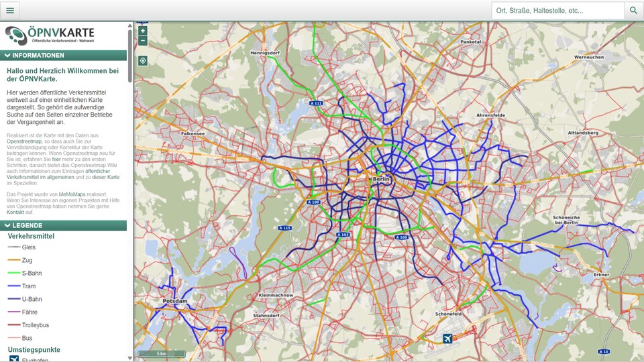
Task: Click the Umstiegspunkte legend heading
Action: pyautogui.click(x=34, y=350)
